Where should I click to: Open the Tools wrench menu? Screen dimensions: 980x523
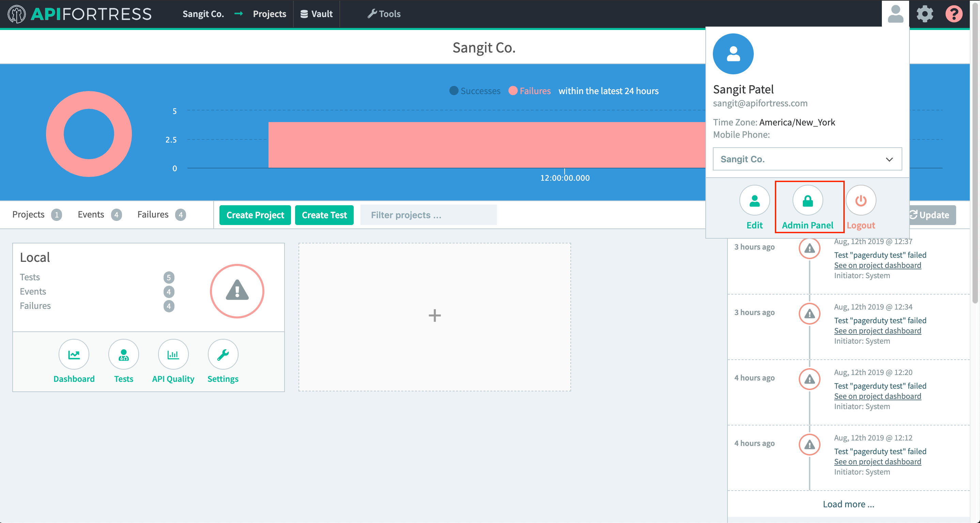pyautogui.click(x=384, y=14)
